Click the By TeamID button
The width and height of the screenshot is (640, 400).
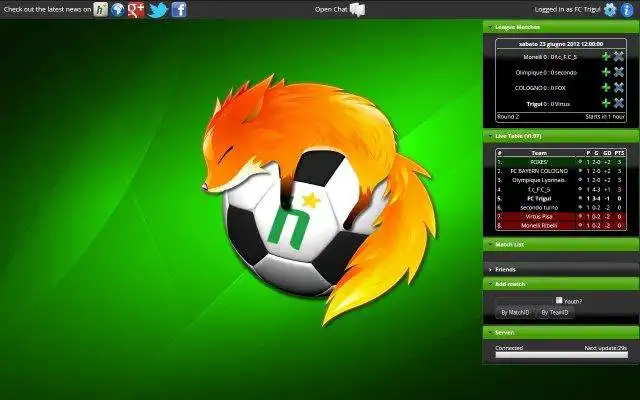554,312
